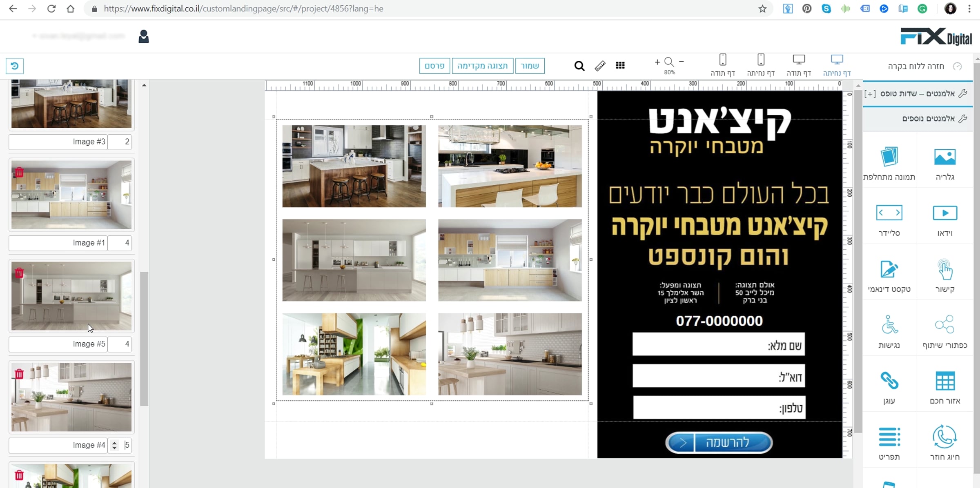The height and width of the screenshot is (488, 980).
Task: Open the Skype browser extension
Action: (826, 9)
